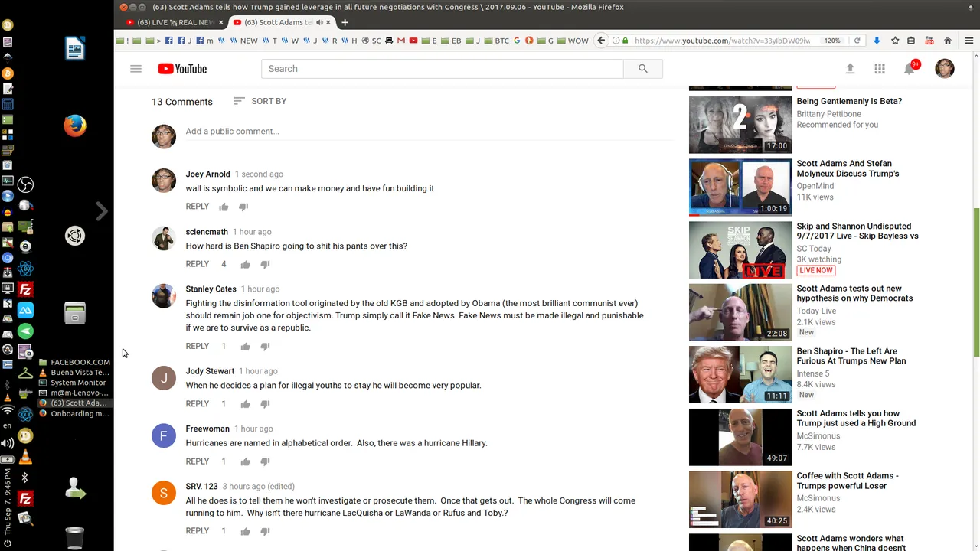This screenshot has height=551, width=980.
Task: Open the Stanley Cates channel link
Action: (x=211, y=289)
